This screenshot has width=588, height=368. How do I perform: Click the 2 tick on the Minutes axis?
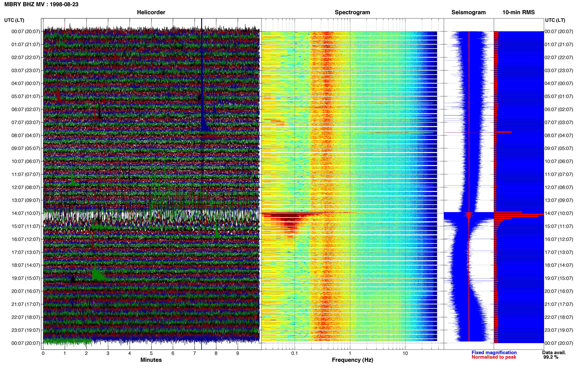86,353
